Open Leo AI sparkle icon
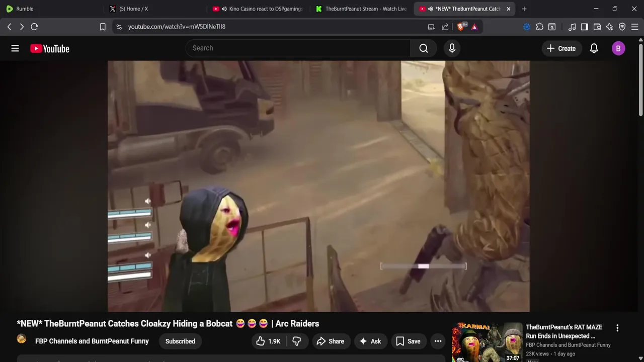 (610, 27)
